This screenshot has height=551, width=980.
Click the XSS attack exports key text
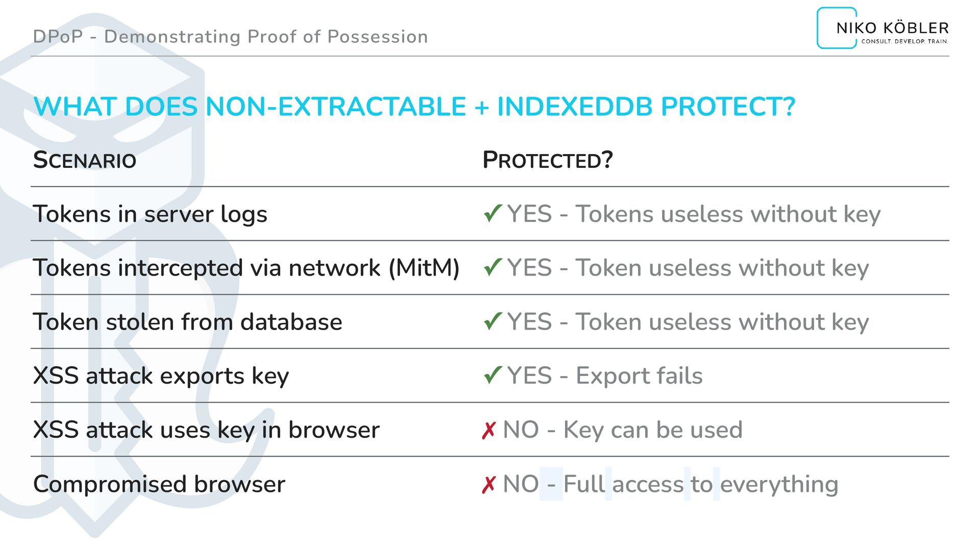[161, 376]
